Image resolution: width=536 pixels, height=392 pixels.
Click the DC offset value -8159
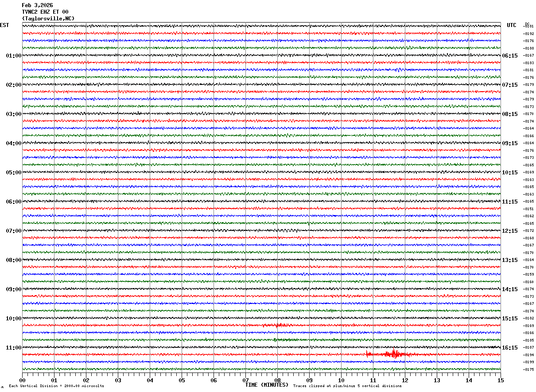pyautogui.click(x=529, y=274)
